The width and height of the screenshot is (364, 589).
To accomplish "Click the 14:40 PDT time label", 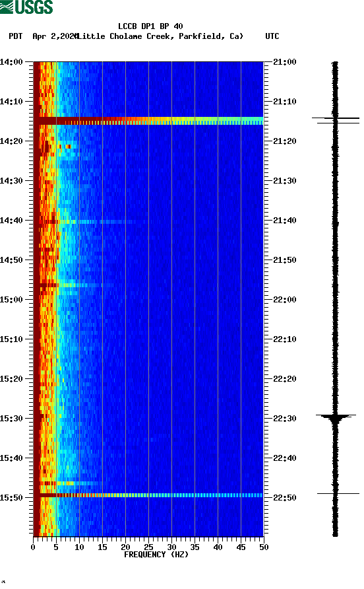I will 11,221.
